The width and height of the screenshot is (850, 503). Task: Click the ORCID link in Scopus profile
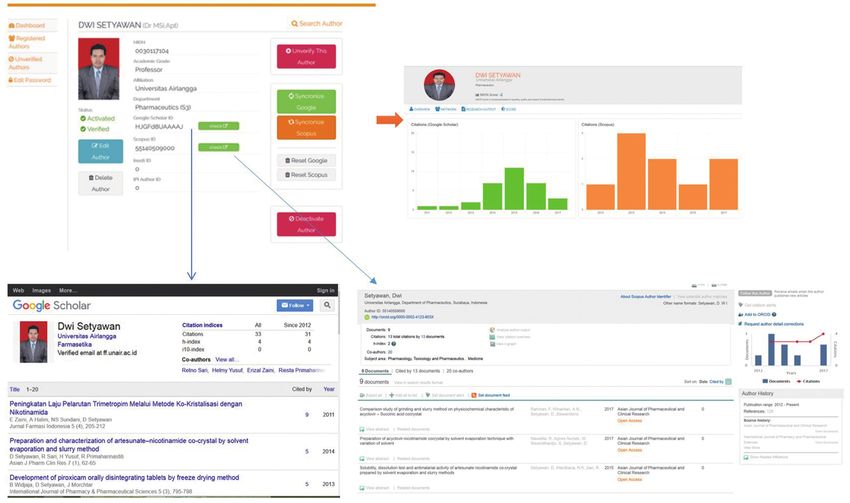pyautogui.click(x=402, y=317)
